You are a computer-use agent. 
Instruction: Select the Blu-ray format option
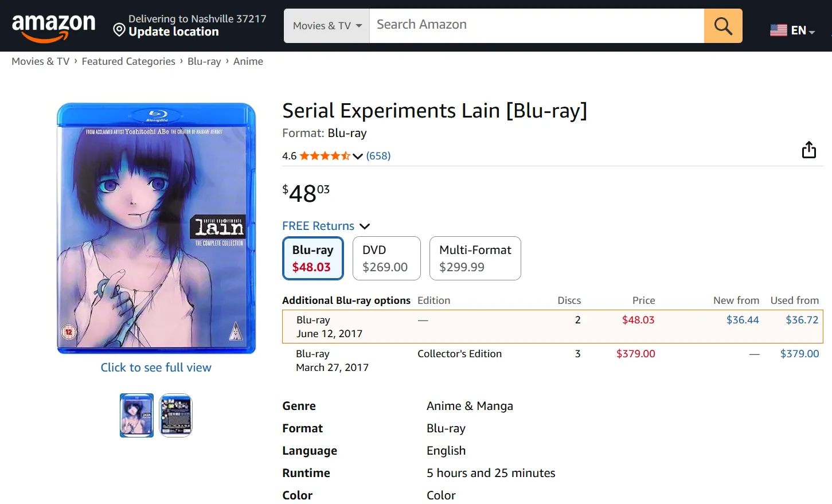click(x=313, y=258)
